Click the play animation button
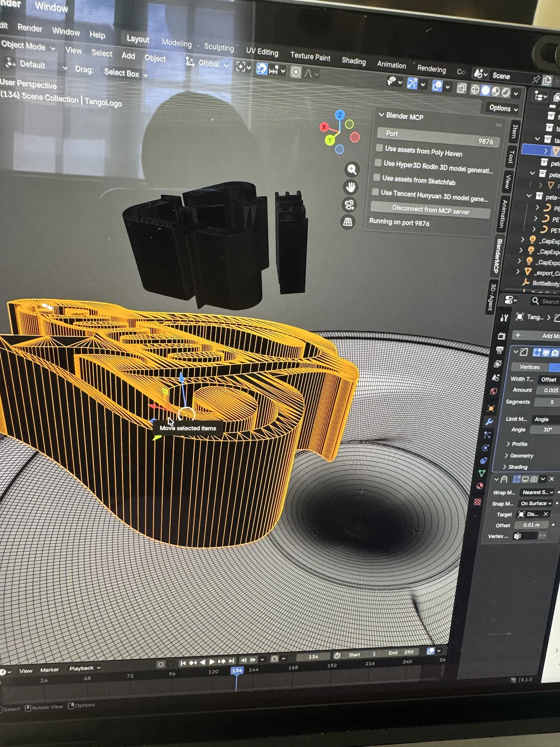This screenshot has width=560, height=747. (x=212, y=662)
